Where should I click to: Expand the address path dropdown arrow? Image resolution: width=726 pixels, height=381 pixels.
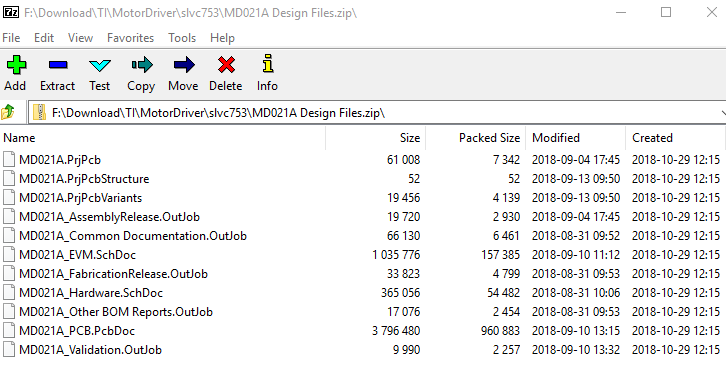point(723,113)
